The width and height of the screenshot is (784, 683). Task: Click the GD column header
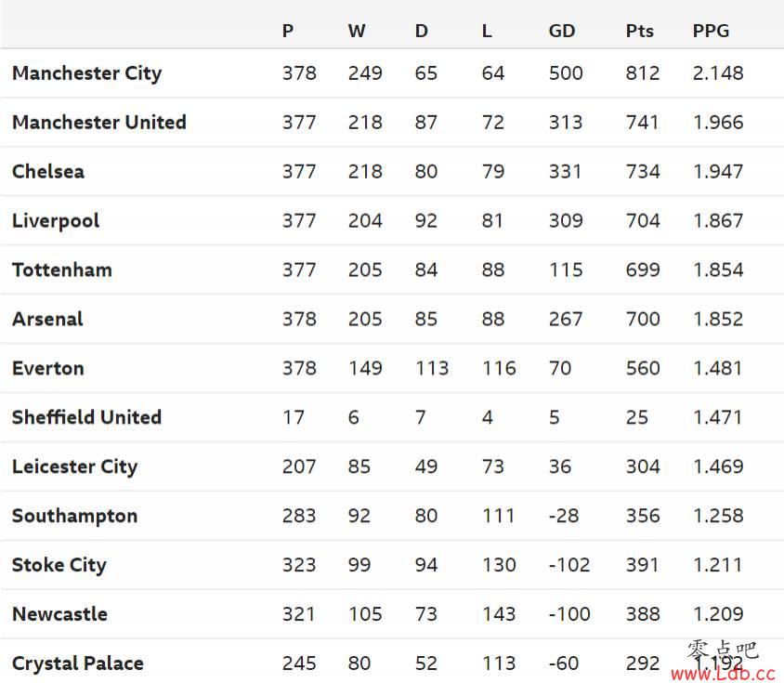click(x=562, y=31)
